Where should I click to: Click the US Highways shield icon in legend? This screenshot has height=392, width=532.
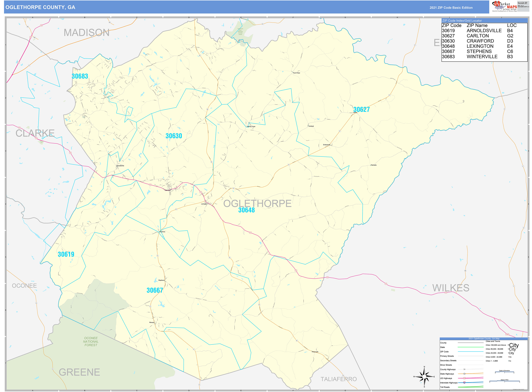pos(464,378)
